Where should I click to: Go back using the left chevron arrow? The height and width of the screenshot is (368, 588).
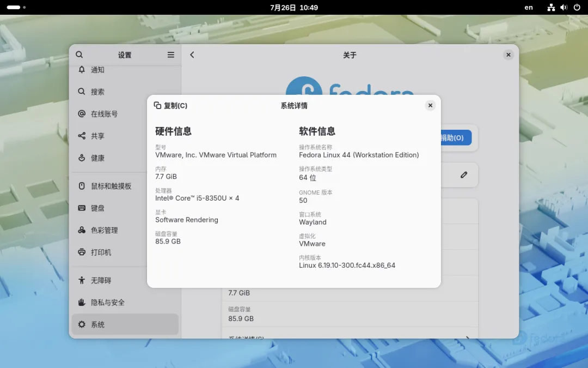pyautogui.click(x=192, y=55)
